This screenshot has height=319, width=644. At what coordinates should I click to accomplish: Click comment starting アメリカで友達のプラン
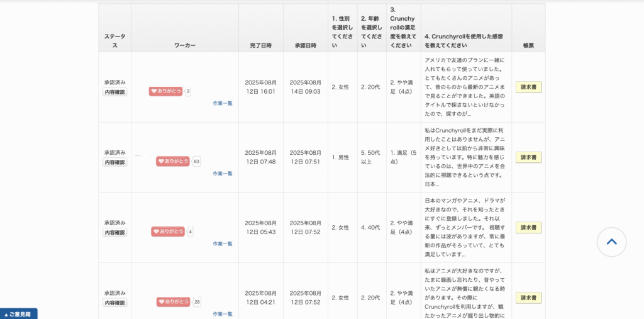[x=465, y=87]
